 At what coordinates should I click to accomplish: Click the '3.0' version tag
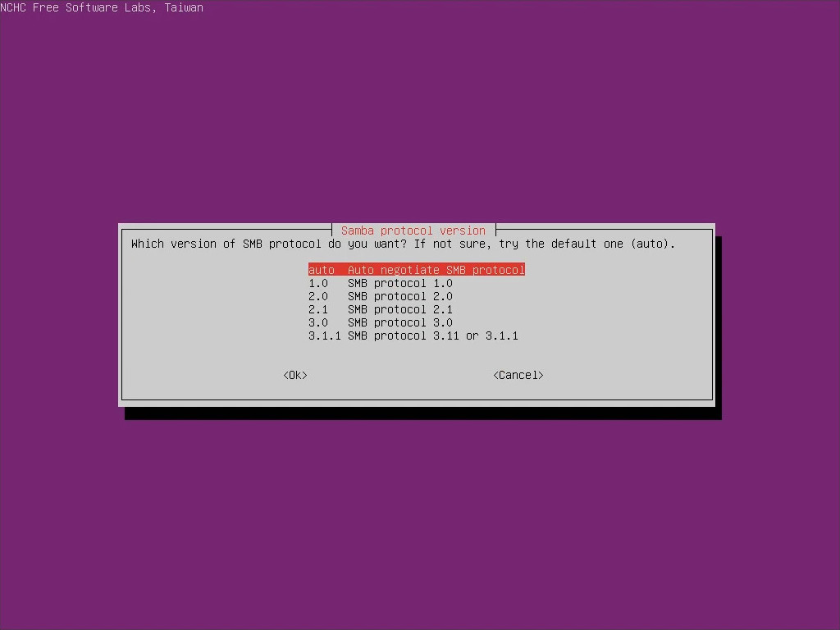point(317,322)
